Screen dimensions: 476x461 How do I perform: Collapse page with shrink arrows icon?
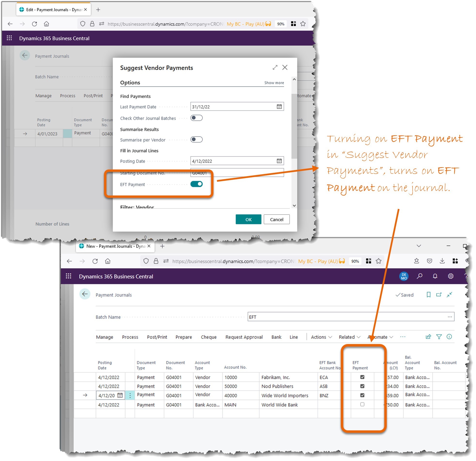pyautogui.click(x=449, y=295)
